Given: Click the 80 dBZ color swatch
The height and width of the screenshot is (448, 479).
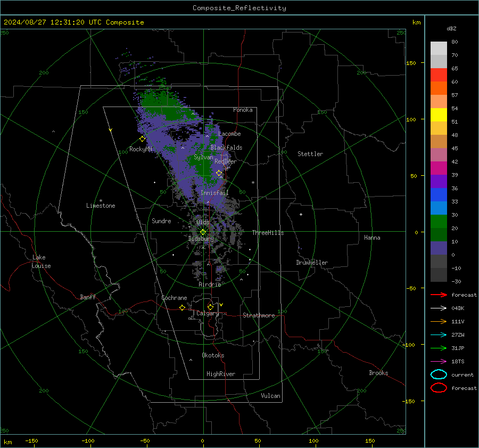Looking at the screenshot, I should pyautogui.click(x=439, y=48).
